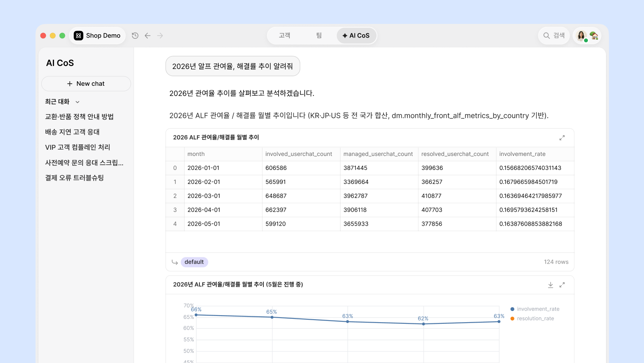Download the ALF monthly trend chart
644x363 pixels.
550,285
